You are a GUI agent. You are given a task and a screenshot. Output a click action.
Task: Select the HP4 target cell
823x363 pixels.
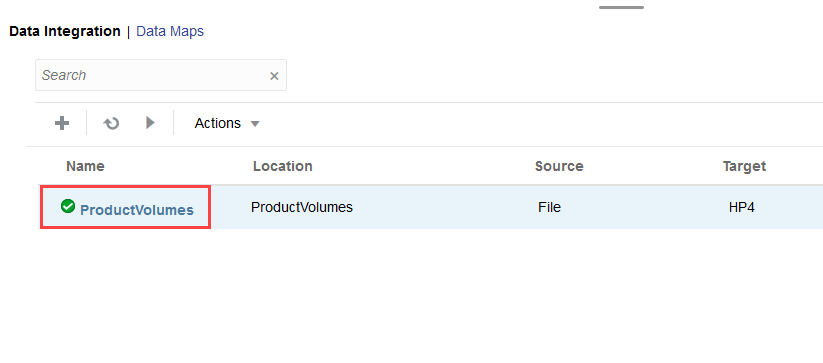tap(742, 208)
